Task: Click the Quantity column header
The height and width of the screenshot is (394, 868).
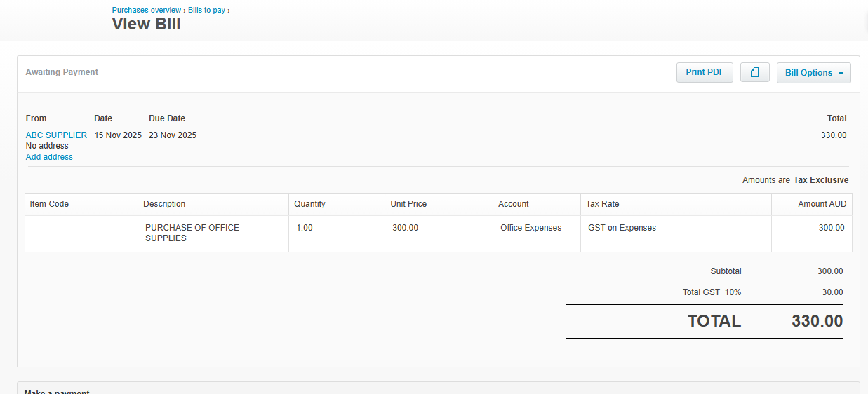Action: point(309,204)
